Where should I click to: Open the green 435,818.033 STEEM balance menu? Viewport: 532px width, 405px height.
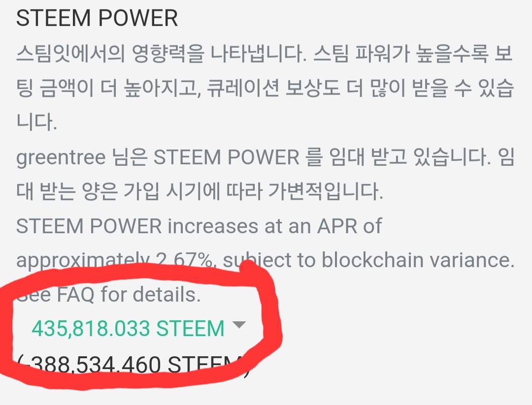point(128,328)
